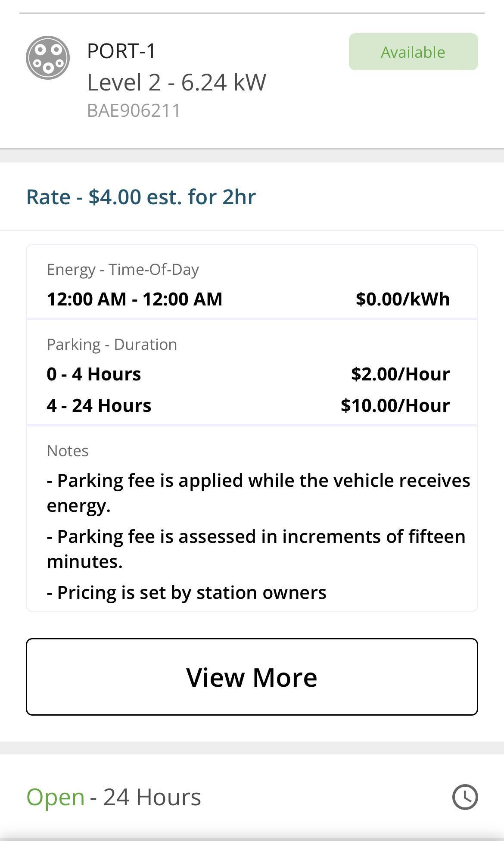Image resolution: width=504 pixels, height=841 pixels.
Task: Tap the clock icon beside opening hours
Action: coord(465,797)
